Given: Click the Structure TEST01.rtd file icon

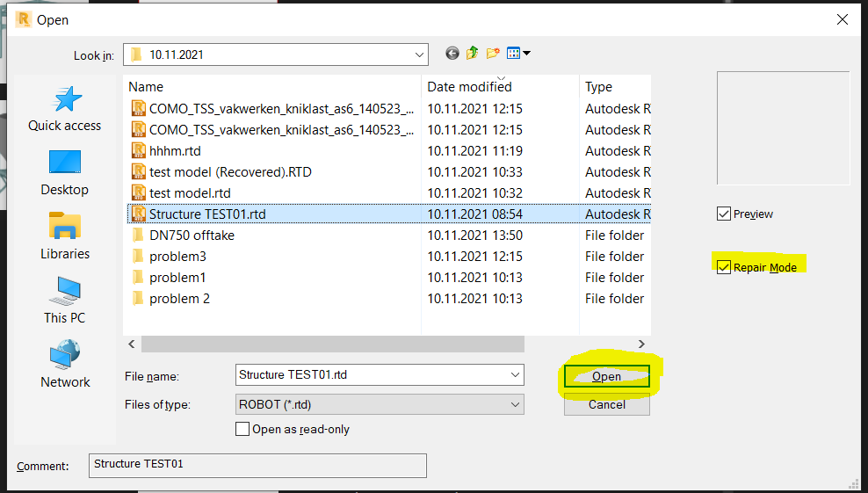Looking at the screenshot, I should point(139,214).
